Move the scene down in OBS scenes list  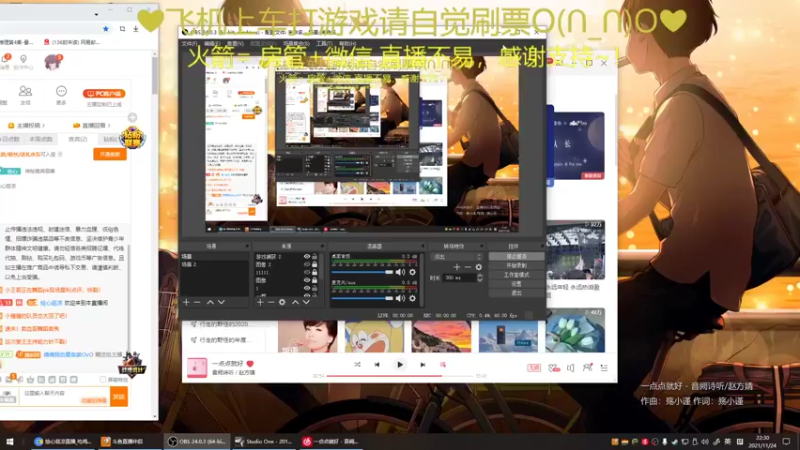point(221,303)
